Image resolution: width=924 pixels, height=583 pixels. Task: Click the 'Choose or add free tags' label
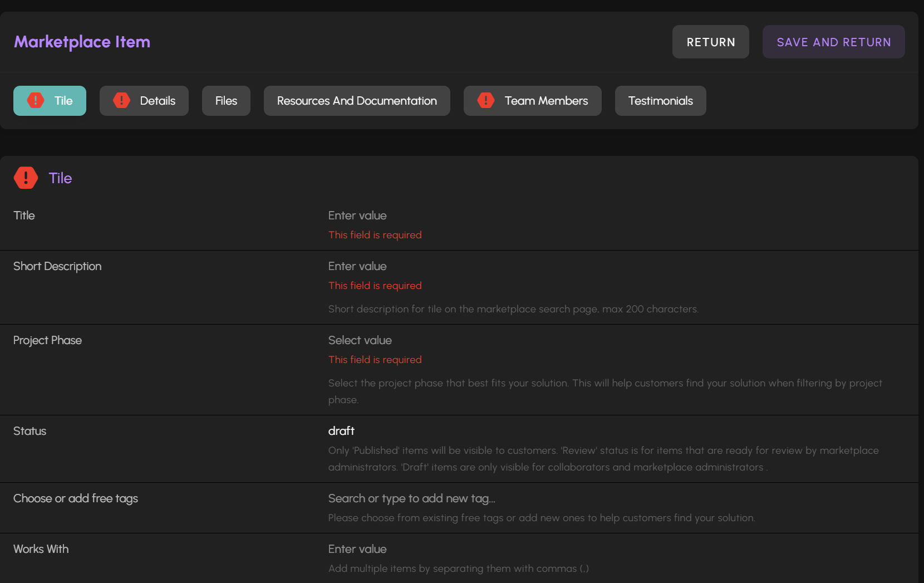click(76, 498)
